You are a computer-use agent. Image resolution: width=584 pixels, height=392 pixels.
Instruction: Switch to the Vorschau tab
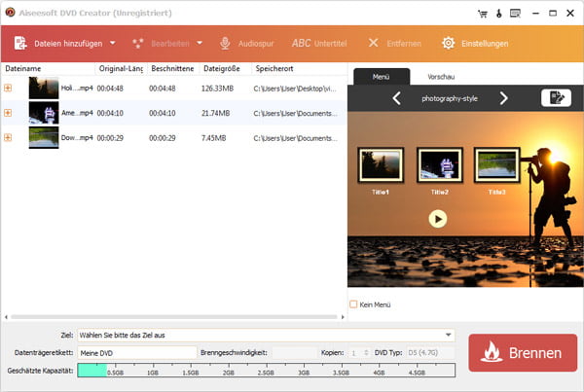point(441,76)
